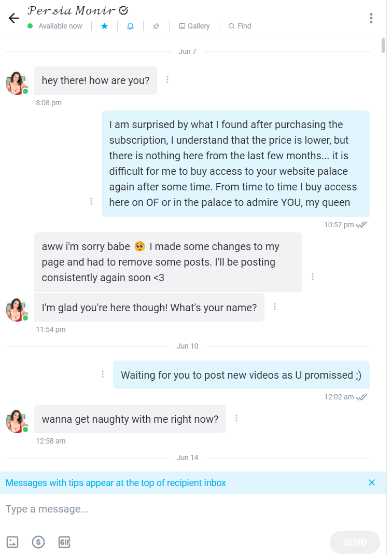The image size is (392, 554).
Task: Open the Gallery tab
Action: pos(194,26)
